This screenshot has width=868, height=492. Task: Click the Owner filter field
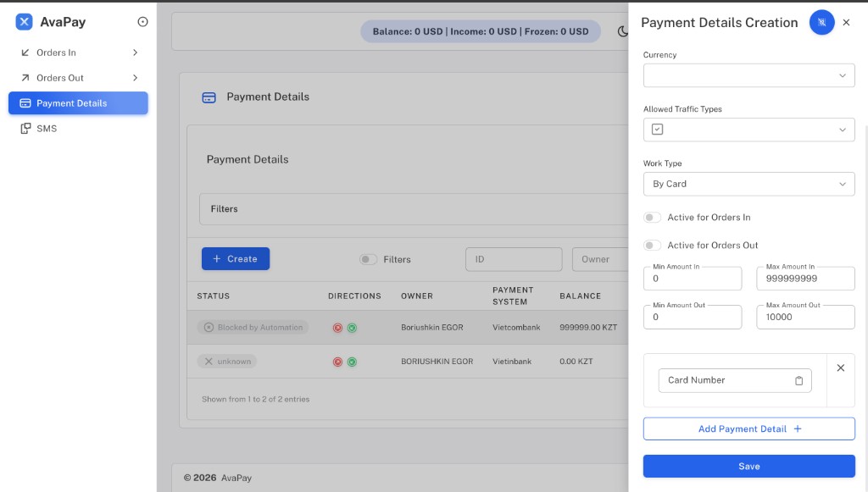coord(600,259)
